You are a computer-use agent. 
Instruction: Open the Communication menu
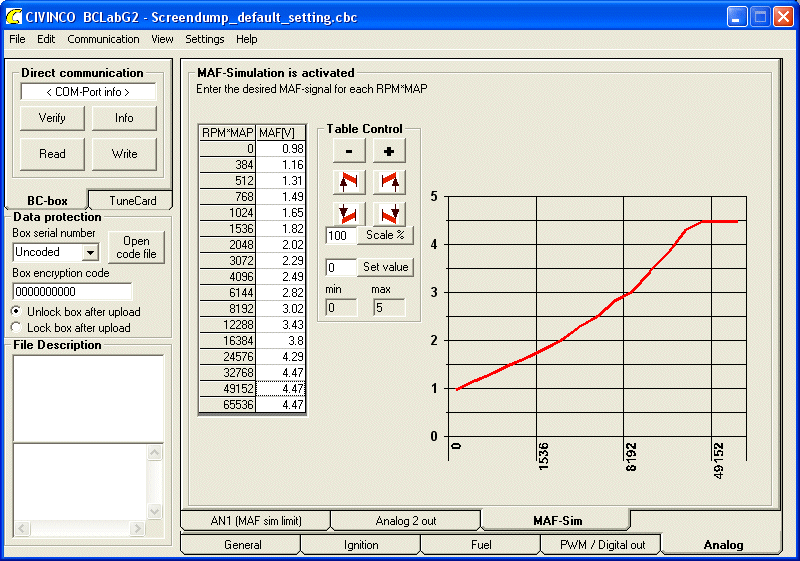103,39
